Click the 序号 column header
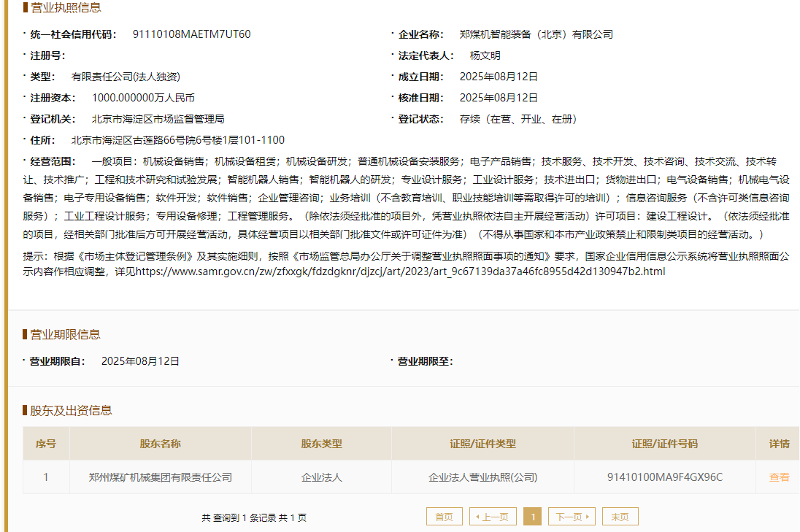 coord(46,444)
